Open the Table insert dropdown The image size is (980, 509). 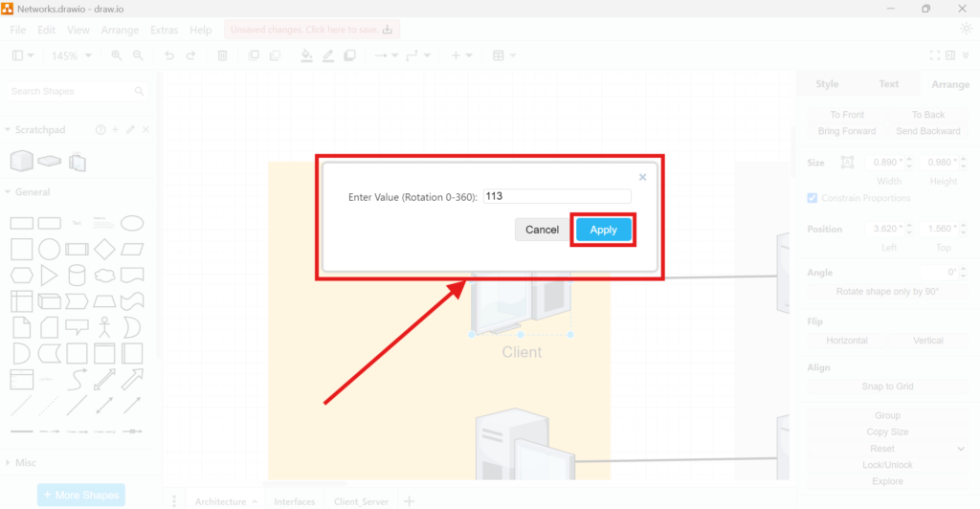pyautogui.click(x=503, y=55)
